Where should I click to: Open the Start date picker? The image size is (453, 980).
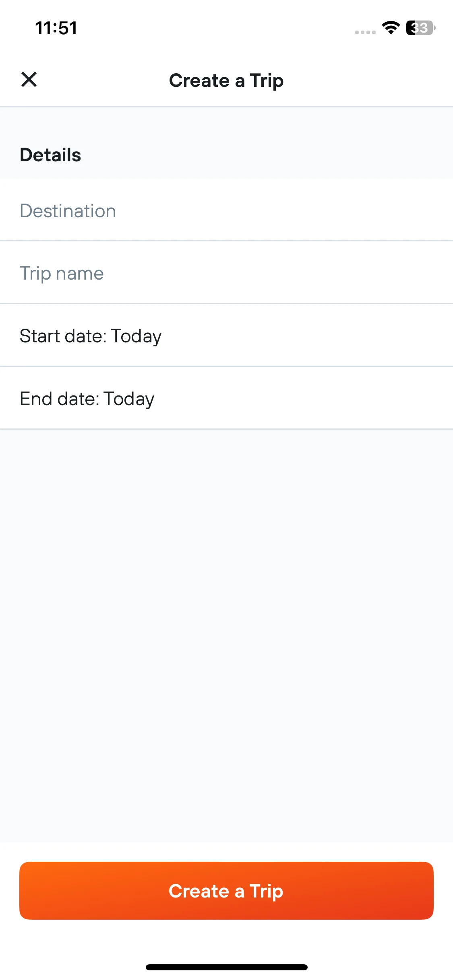click(x=226, y=336)
